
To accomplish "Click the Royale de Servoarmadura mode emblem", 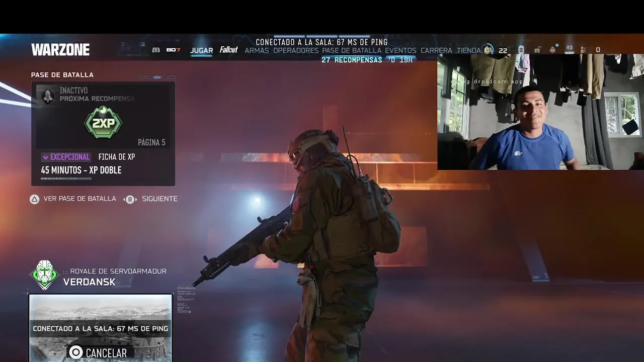I will pos(45,275).
